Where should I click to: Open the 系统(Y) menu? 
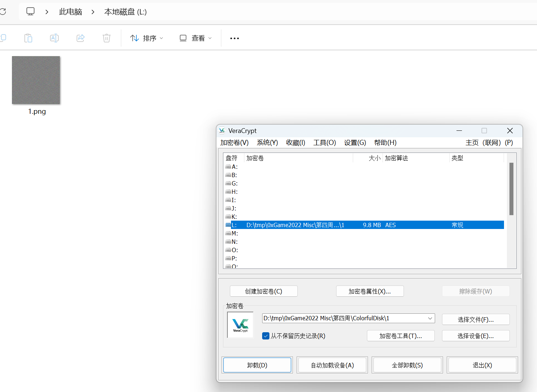tap(267, 142)
